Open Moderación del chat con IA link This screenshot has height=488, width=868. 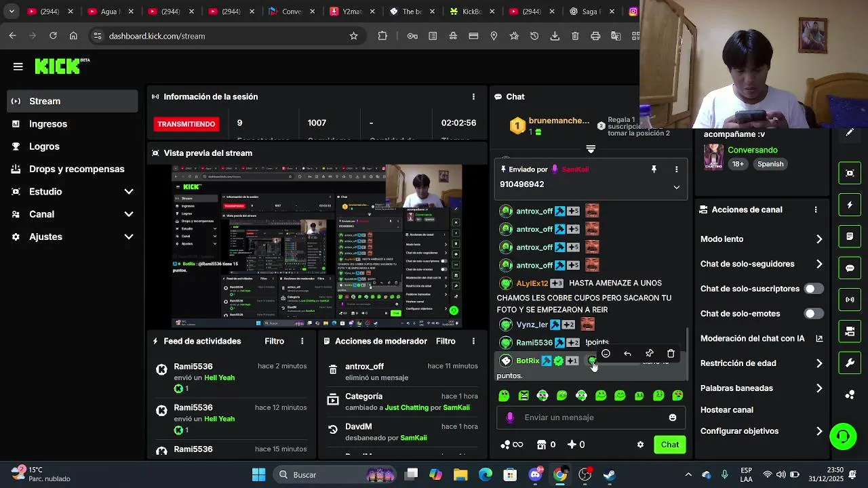(x=761, y=338)
